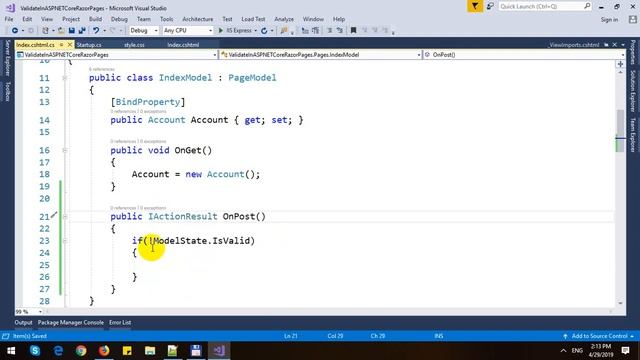Click the increase indent toolbar icon
Image resolution: width=640 pixels, height=360 pixels.
316,31
